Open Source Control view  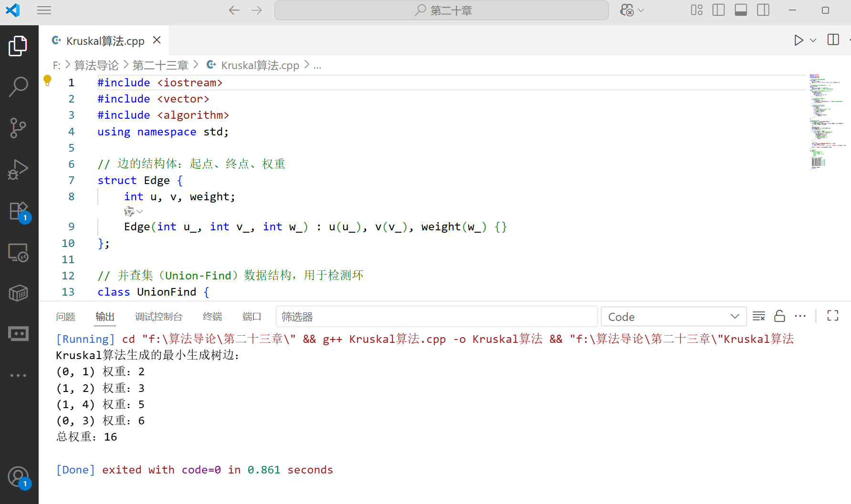tap(18, 128)
